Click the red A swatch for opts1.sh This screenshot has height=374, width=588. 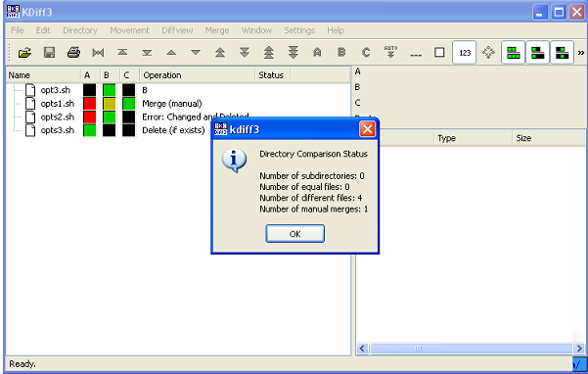[89, 104]
